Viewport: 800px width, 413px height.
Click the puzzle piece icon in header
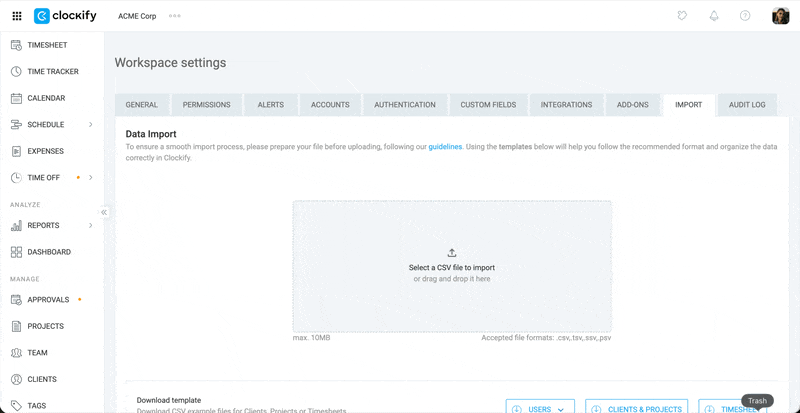(x=682, y=16)
